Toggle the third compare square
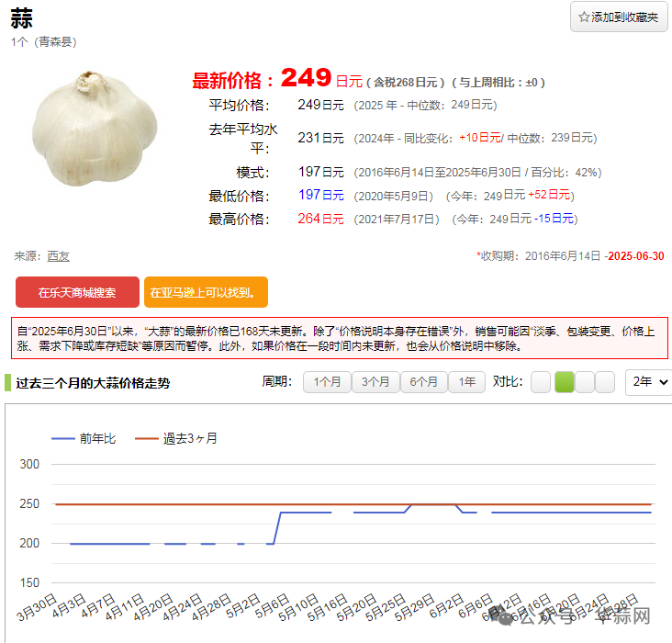 [585, 382]
